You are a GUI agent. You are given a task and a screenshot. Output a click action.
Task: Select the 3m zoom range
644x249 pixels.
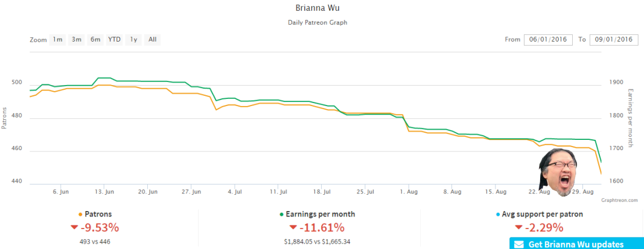click(x=77, y=40)
